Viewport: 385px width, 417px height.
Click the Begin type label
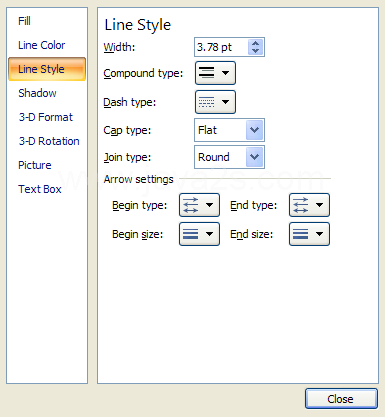pyautogui.click(x=139, y=205)
